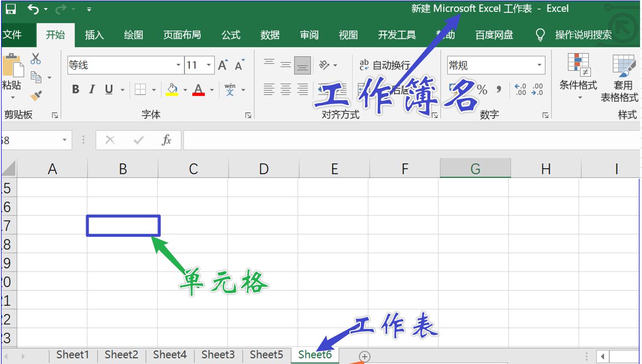
Task: Undo the last action
Action: 33,9
